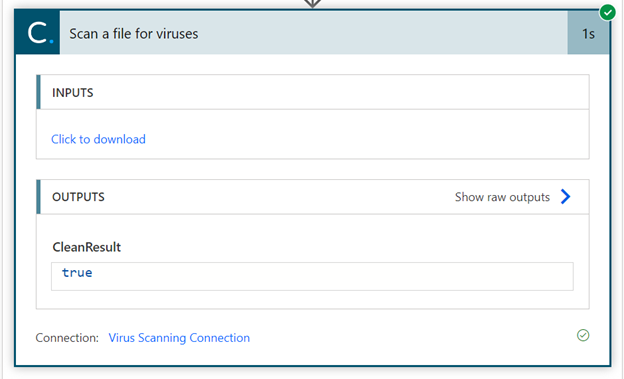
Task: Click the INPUTS panel body area
Action: [x=313, y=134]
